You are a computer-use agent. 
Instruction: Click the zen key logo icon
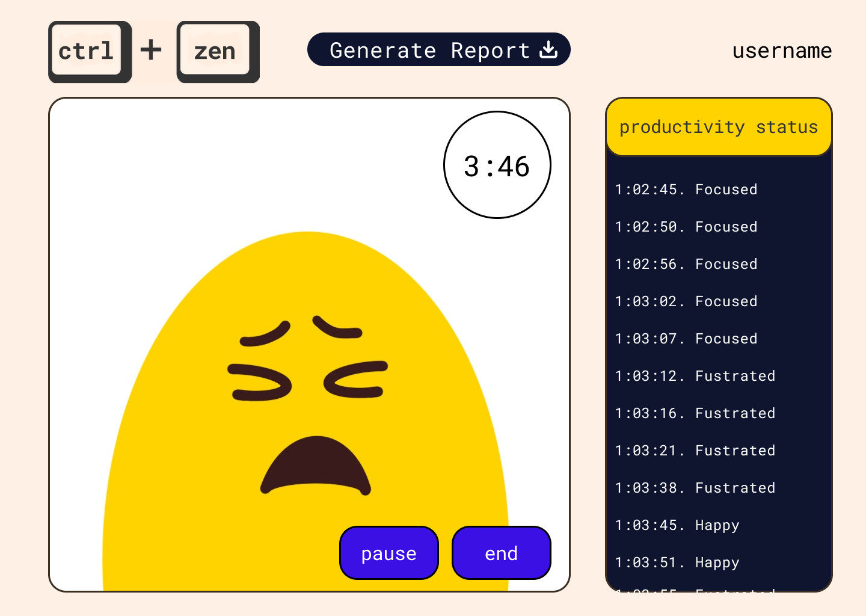(218, 52)
